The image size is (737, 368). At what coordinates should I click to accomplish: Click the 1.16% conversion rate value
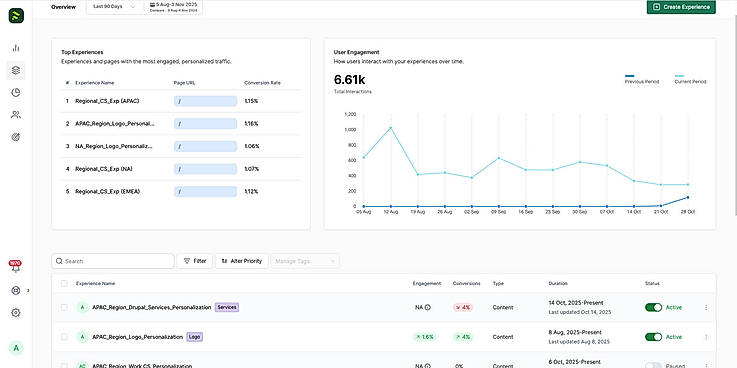(251, 124)
